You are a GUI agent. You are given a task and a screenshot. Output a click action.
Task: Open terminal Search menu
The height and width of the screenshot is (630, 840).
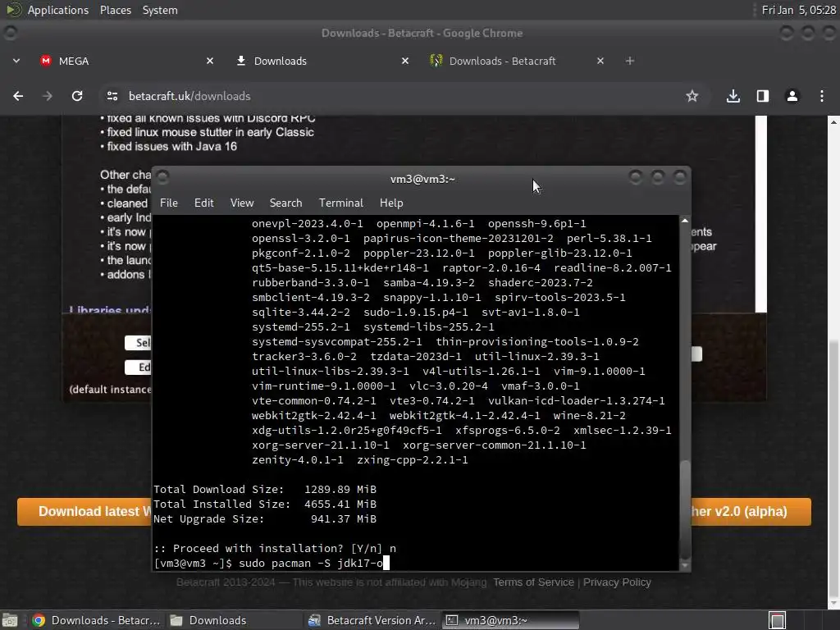(x=285, y=203)
